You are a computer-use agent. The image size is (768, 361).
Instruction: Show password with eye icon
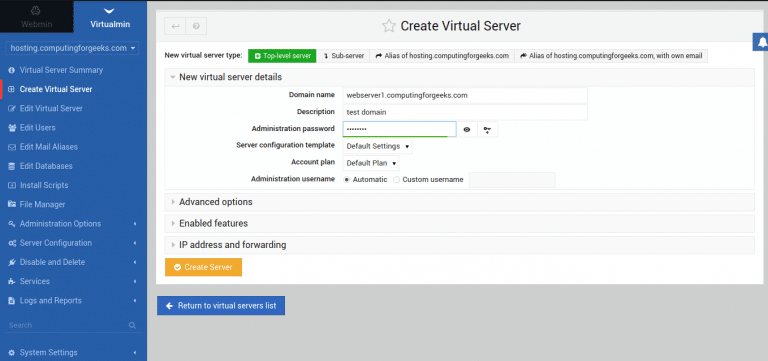[x=467, y=129]
